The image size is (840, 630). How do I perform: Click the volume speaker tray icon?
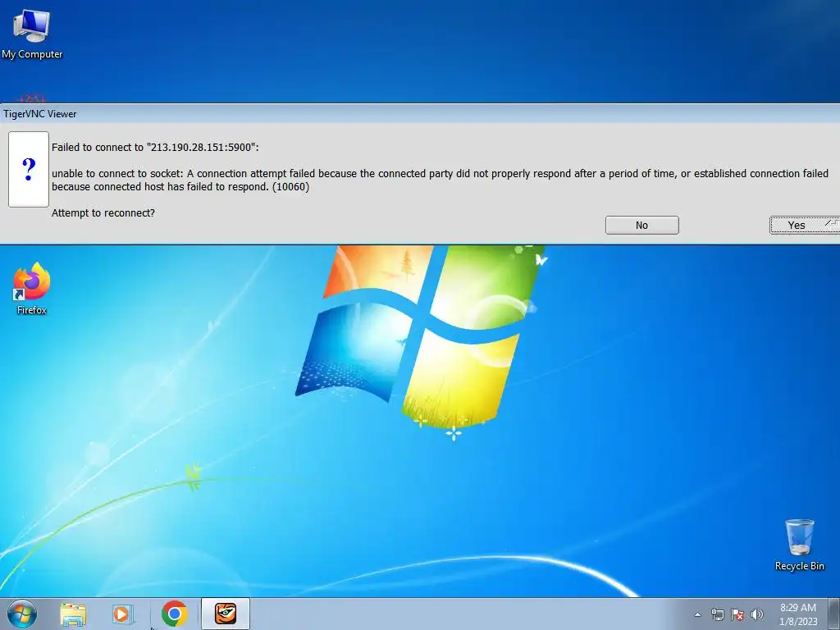click(756, 614)
